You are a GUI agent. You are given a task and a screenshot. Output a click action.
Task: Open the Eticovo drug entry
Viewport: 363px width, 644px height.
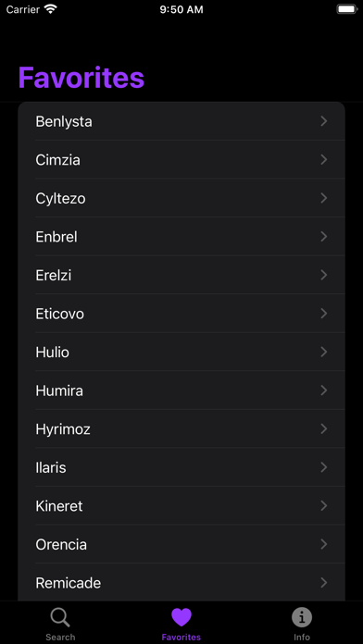[181, 314]
